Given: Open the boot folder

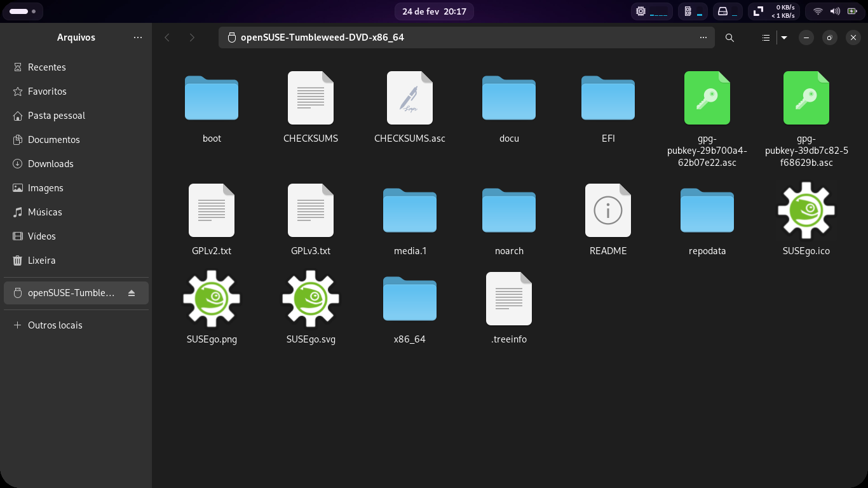Looking at the screenshot, I should coord(212,98).
